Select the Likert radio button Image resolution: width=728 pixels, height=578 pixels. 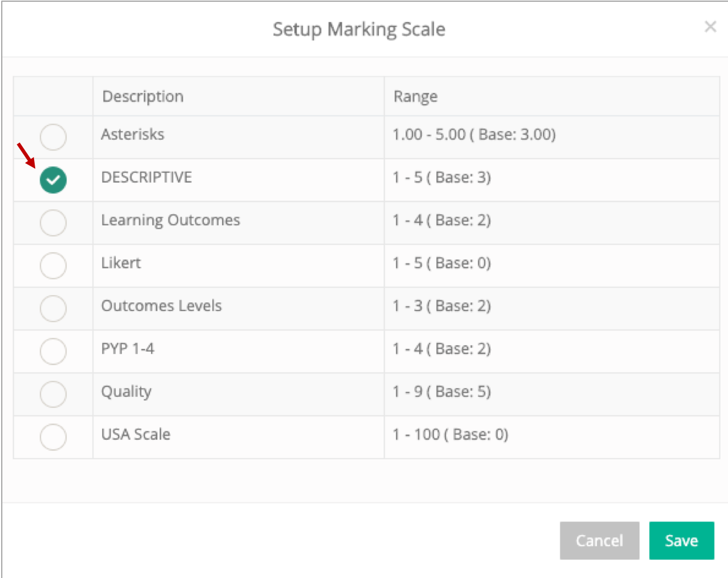(x=53, y=266)
